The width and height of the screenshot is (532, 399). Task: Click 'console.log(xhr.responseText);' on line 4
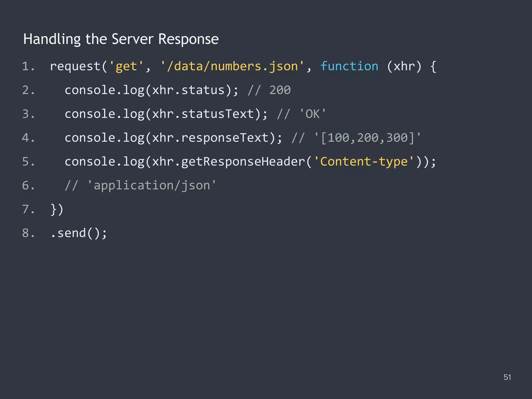tap(173, 138)
